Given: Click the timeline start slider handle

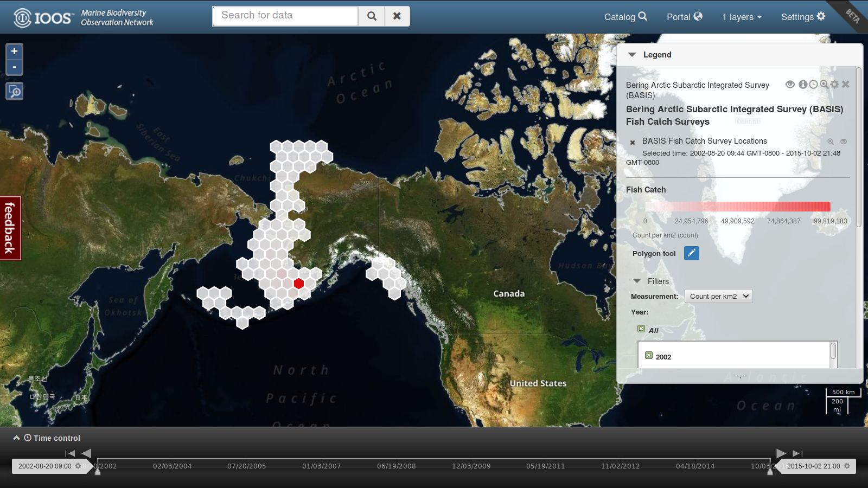Looking at the screenshot, I should point(98,472).
